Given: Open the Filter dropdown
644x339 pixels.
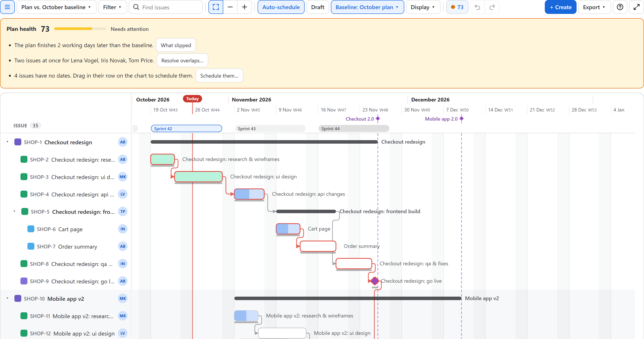Looking at the screenshot, I should point(112,7).
